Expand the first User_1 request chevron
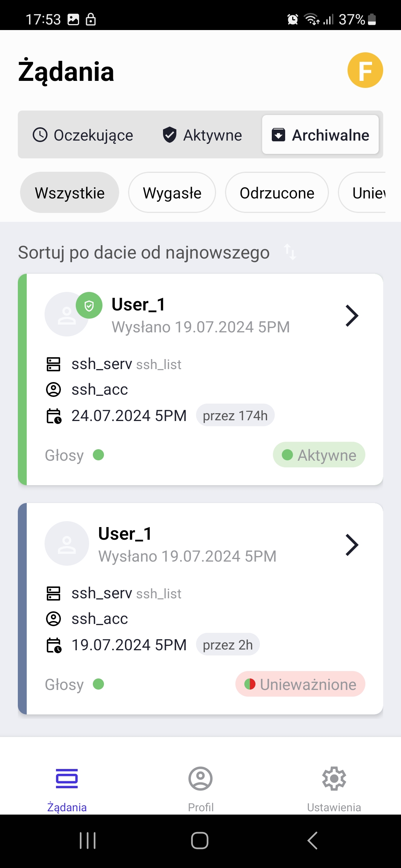Image resolution: width=401 pixels, height=868 pixels. pos(352,316)
